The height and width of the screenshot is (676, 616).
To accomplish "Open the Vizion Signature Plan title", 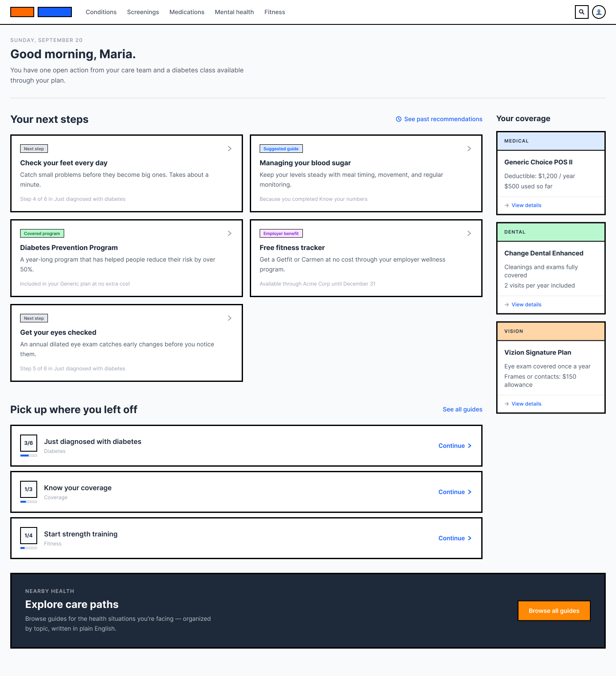I will 538,353.
